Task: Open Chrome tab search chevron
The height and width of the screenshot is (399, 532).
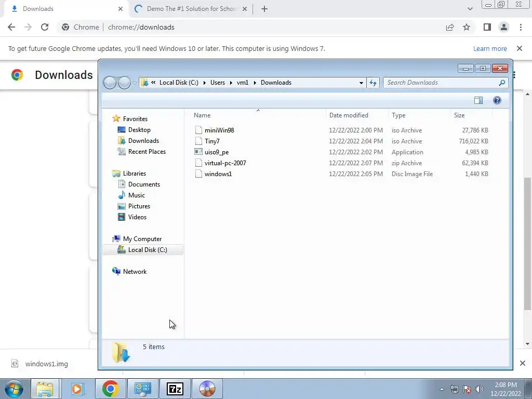Action: tap(470, 9)
